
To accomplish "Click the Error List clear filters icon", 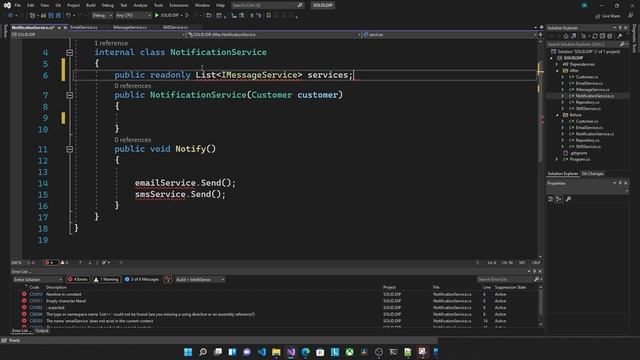I will pyautogui.click(x=168, y=280).
